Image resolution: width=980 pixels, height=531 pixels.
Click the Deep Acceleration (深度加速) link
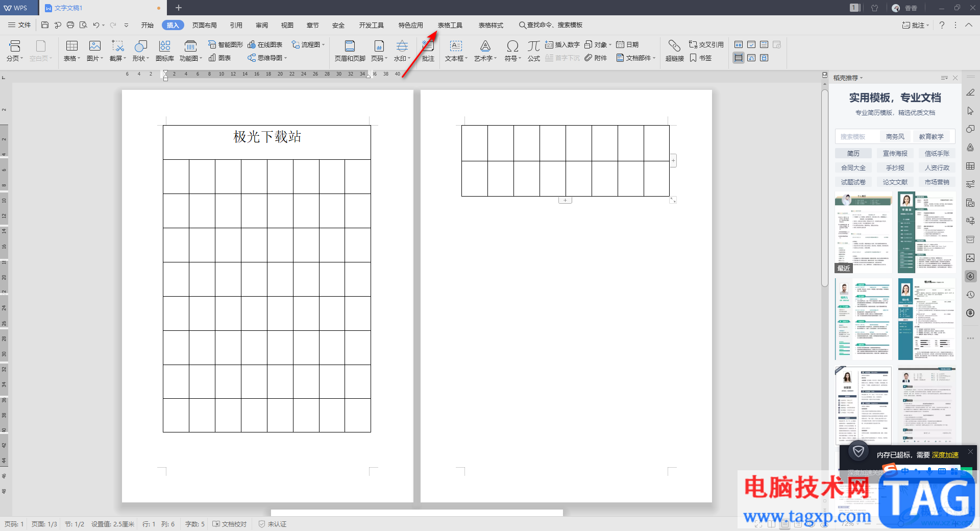945,455
